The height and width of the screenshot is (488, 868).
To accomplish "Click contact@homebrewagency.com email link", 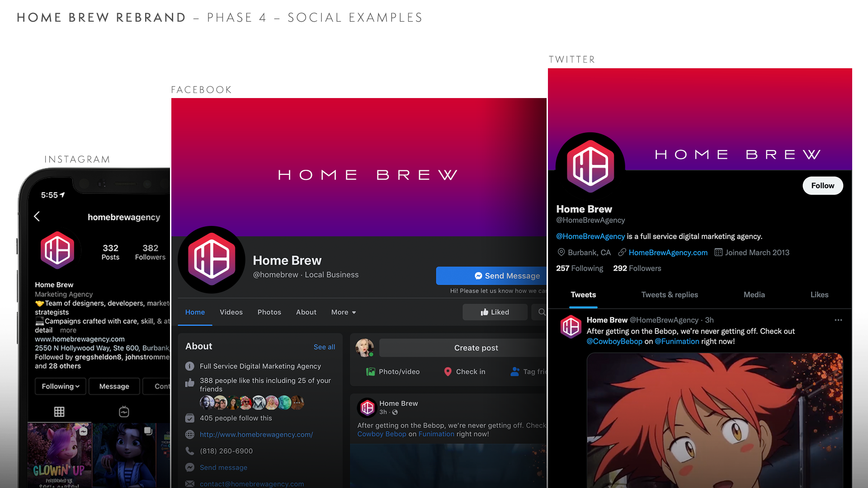I will (x=252, y=483).
